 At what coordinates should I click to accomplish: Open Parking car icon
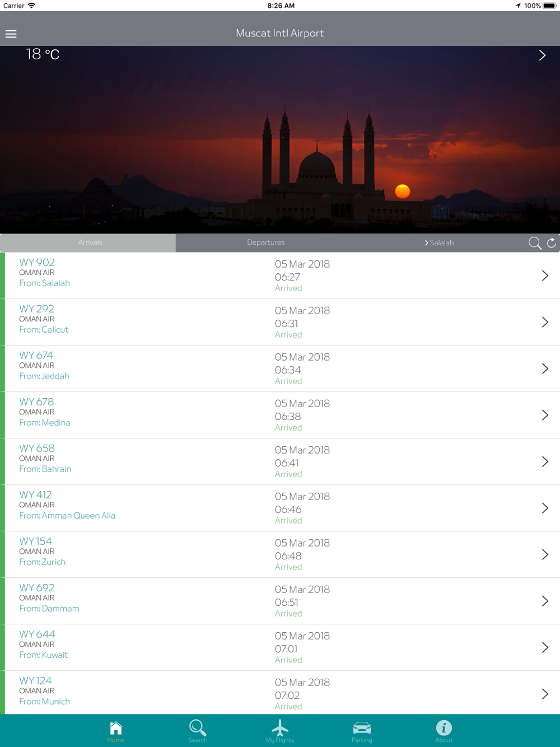pyautogui.click(x=362, y=731)
